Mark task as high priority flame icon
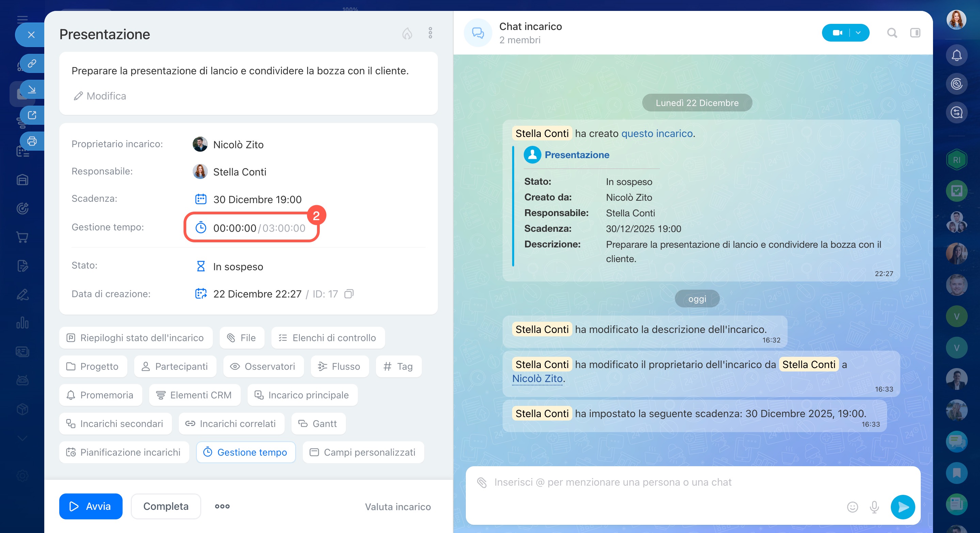This screenshot has height=533, width=980. (x=407, y=33)
